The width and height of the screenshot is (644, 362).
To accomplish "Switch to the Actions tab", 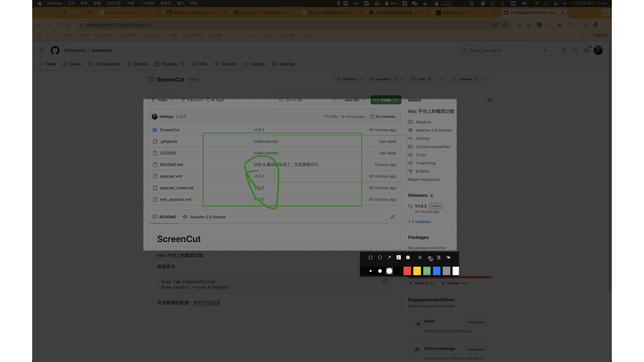I will point(138,64).
